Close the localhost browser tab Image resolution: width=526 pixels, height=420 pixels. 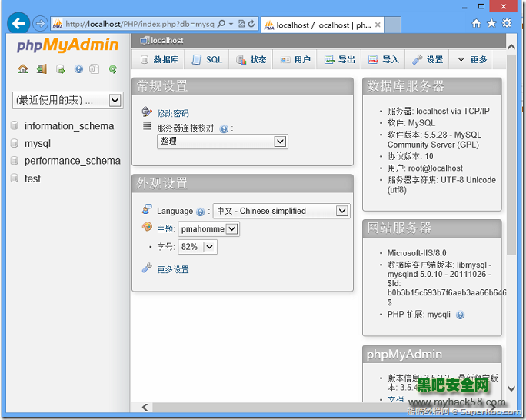(378, 25)
